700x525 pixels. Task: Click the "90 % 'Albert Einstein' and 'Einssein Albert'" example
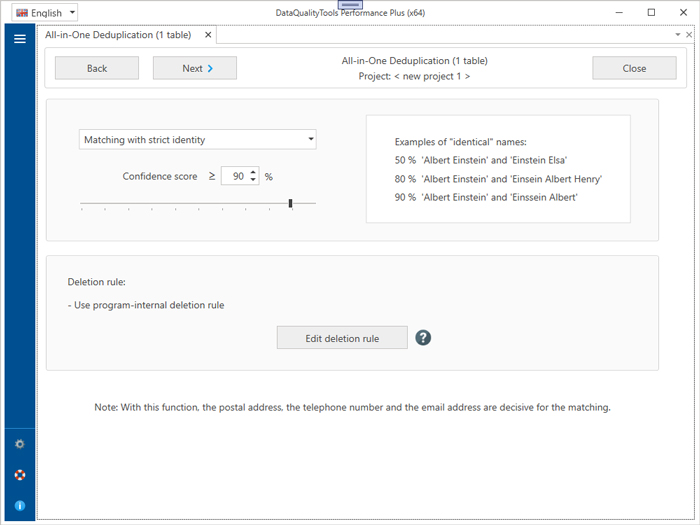[486, 197]
